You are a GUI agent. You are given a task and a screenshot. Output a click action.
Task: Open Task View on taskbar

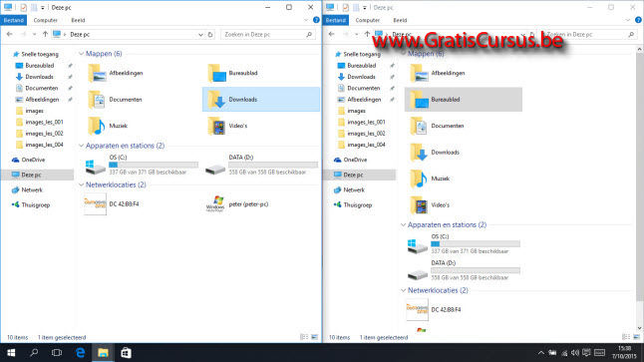pos(57,353)
